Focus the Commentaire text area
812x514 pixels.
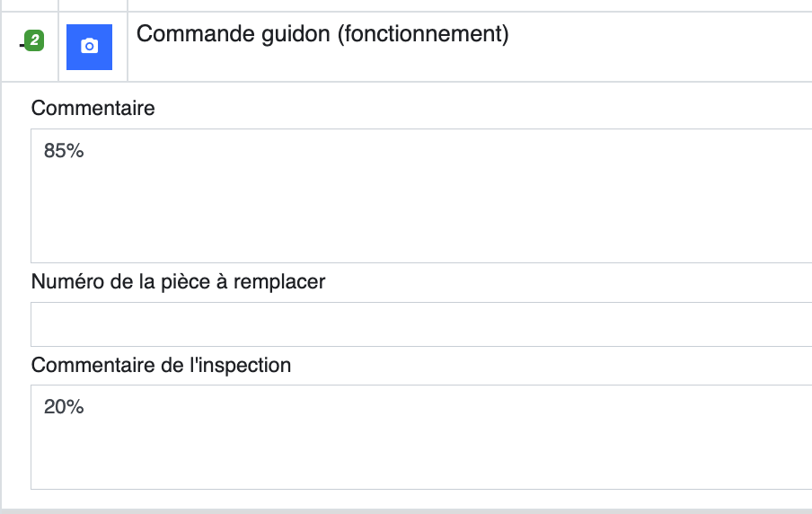[x=421, y=196]
